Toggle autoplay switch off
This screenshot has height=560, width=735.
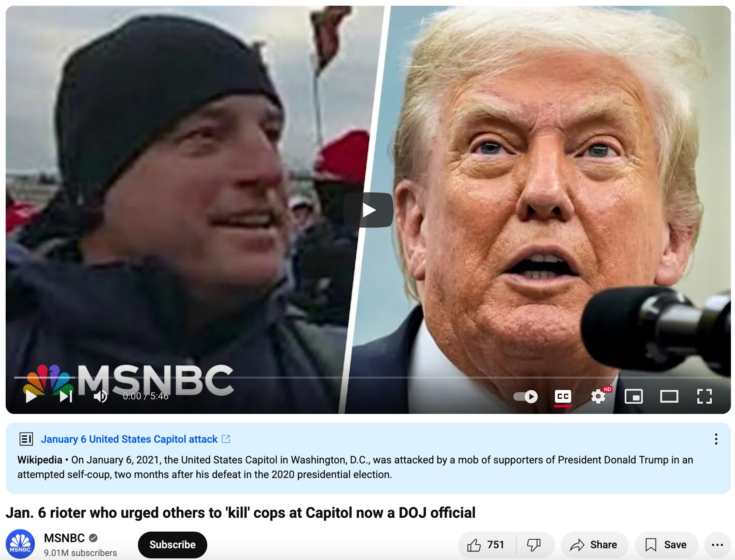(526, 396)
